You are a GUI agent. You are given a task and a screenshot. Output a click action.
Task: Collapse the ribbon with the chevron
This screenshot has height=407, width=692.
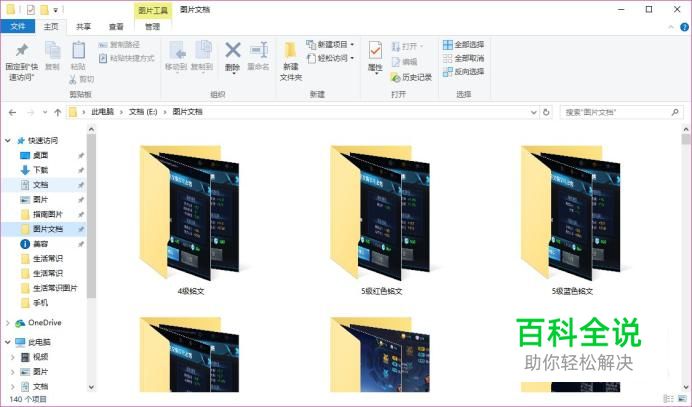point(671,27)
